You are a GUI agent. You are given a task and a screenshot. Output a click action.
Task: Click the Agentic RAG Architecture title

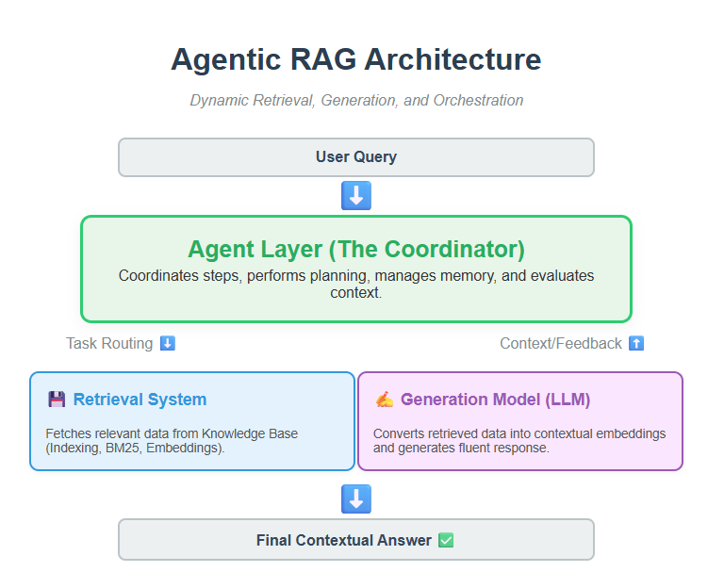point(356,59)
